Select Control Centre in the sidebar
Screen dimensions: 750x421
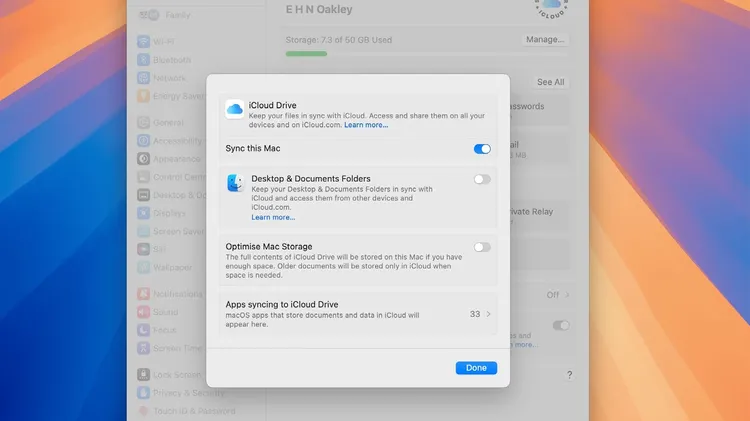pos(171,177)
